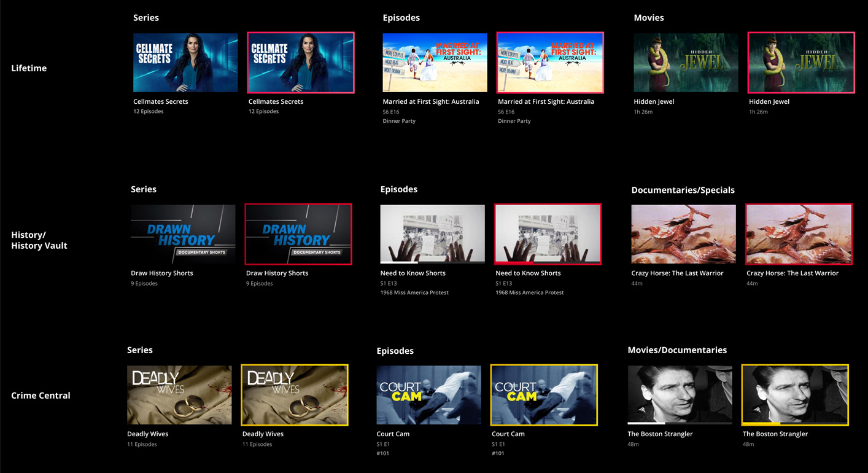Select the yellow-bordered Court Cam thumbnail
868x473 pixels.
[544, 395]
